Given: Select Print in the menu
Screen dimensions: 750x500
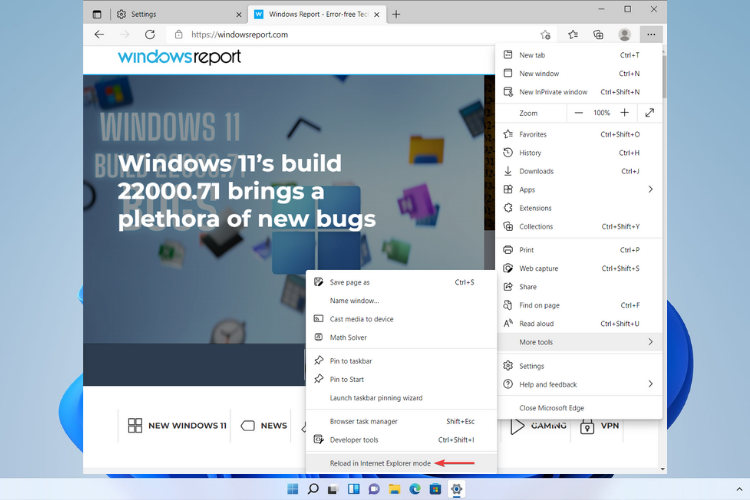Looking at the screenshot, I should (579, 250).
